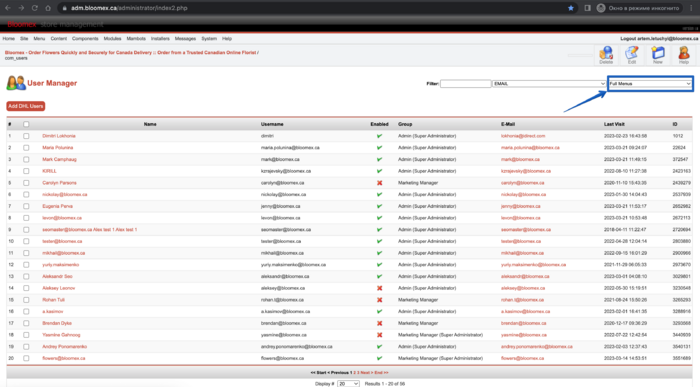Open the Mambots menu
Viewport: 700px width, 387px height.
(x=136, y=39)
